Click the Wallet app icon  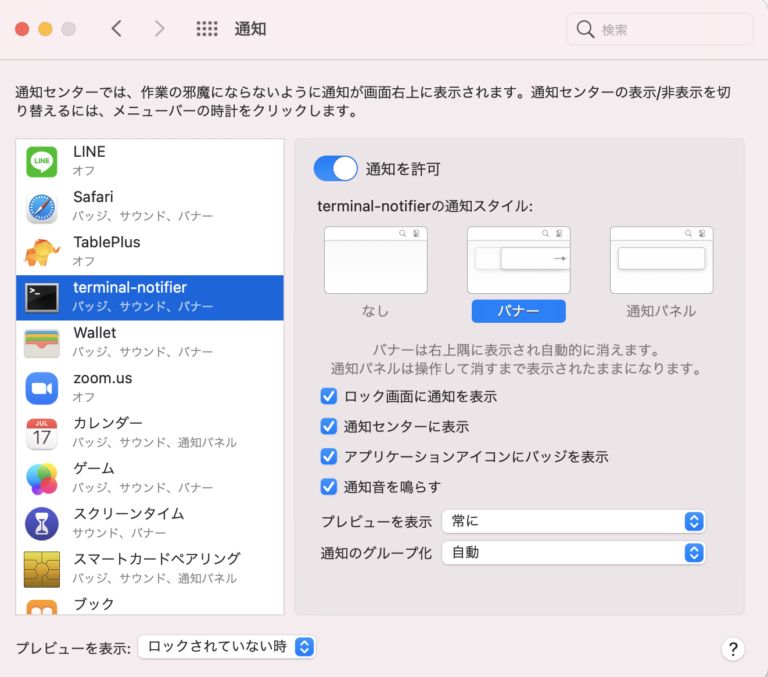point(42,343)
